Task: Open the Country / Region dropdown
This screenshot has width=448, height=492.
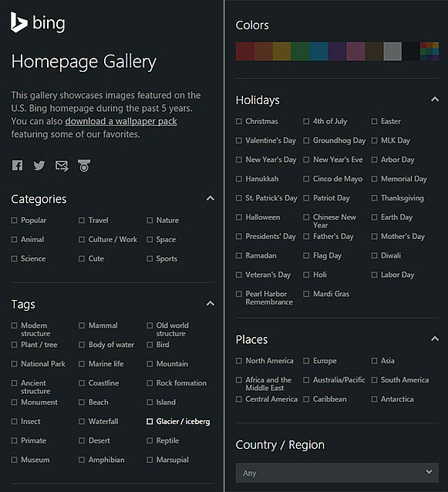Action: point(337,473)
